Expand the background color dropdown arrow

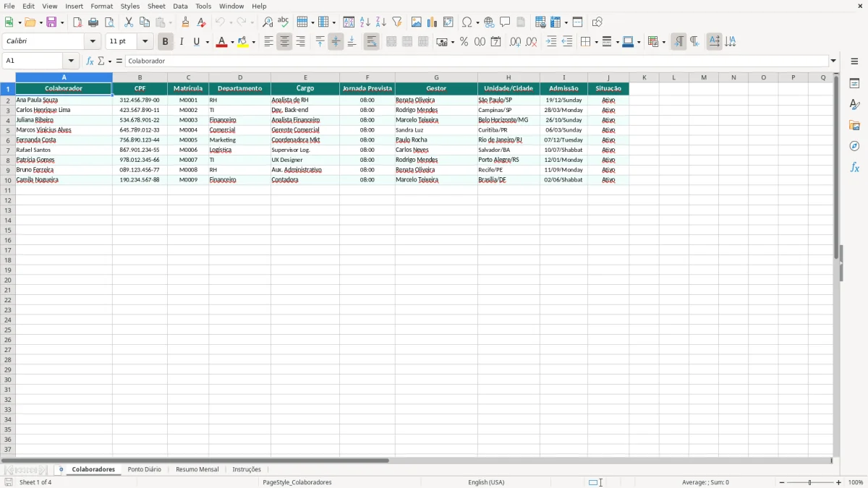pyautogui.click(x=253, y=42)
